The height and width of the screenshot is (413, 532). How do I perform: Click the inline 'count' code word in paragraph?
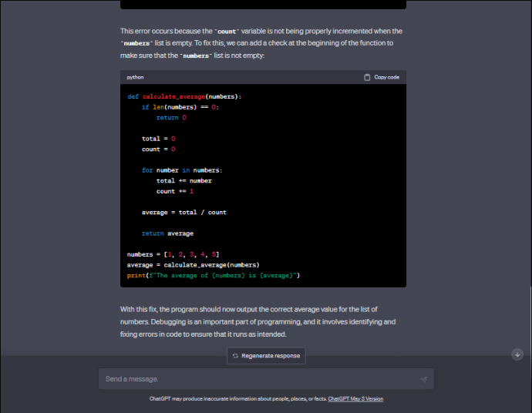tap(227, 31)
